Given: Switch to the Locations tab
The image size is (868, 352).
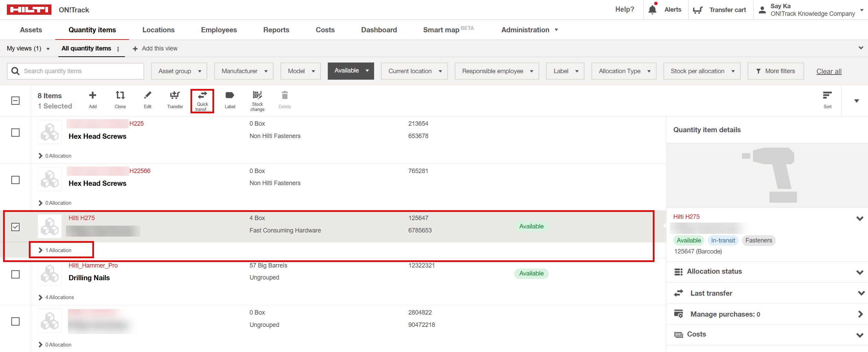Looking at the screenshot, I should [x=158, y=30].
